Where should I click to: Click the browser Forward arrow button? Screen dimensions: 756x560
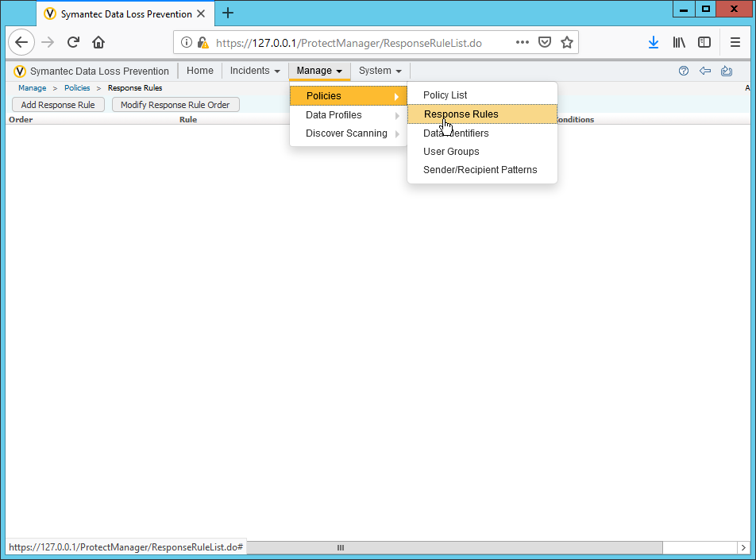[x=48, y=42]
